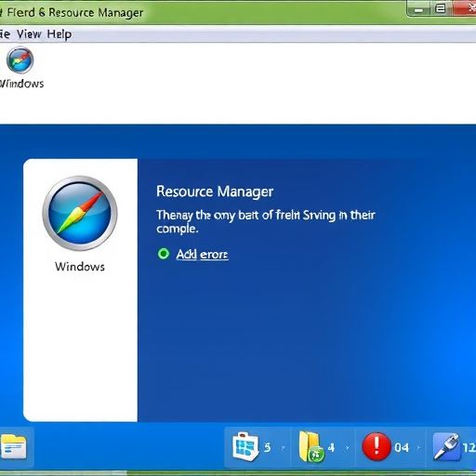Select the Resource Manager heading text
This screenshot has width=476, height=476.
[215, 192]
